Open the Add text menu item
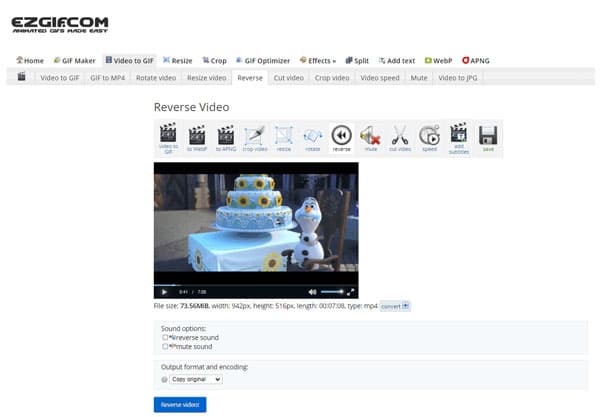The image size is (600, 417). [x=397, y=60]
